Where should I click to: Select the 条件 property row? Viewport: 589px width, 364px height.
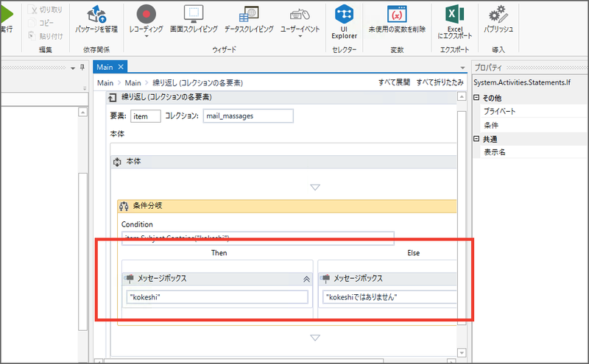pyautogui.click(x=533, y=125)
